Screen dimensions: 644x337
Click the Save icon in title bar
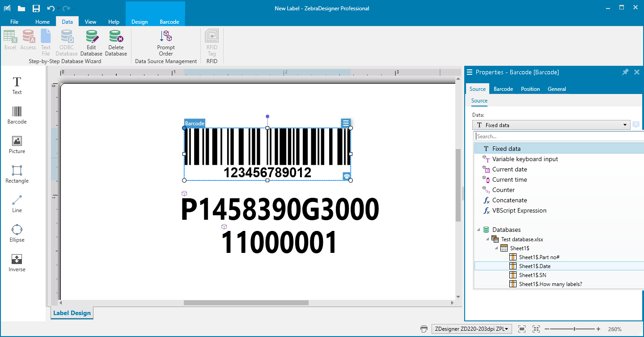[x=36, y=9]
